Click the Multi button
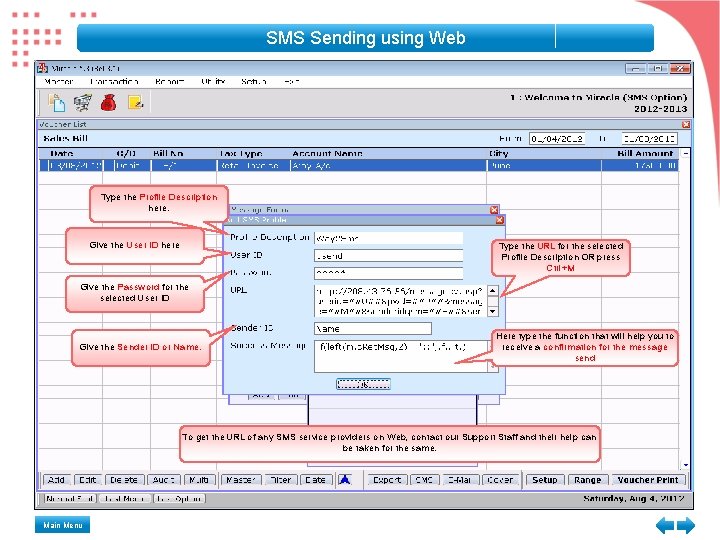 [x=199, y=480]
